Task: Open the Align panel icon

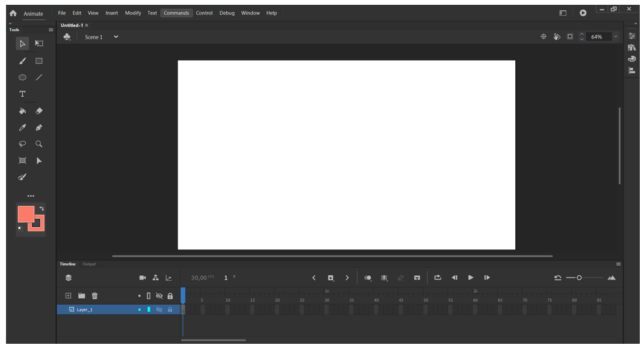Action: [x=632, y=70]
